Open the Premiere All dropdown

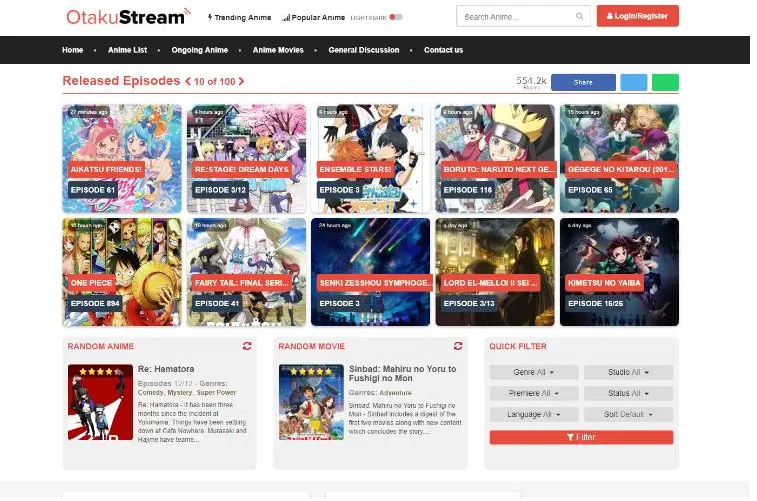coord(534,393)
